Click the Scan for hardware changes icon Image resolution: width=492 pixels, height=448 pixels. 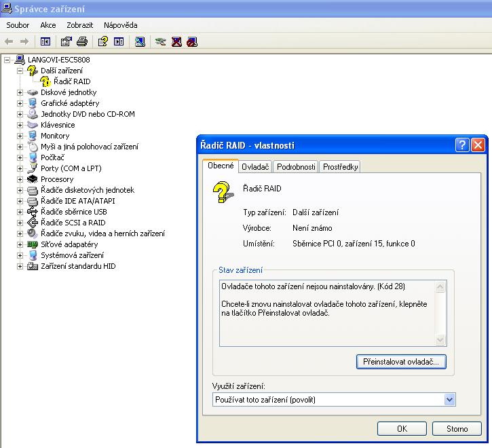(x=140, y=41)
